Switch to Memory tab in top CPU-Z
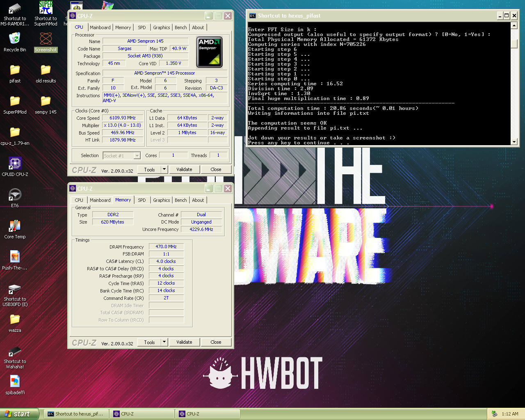Viewport: 525px width, 420px height. tap(123, 27)
